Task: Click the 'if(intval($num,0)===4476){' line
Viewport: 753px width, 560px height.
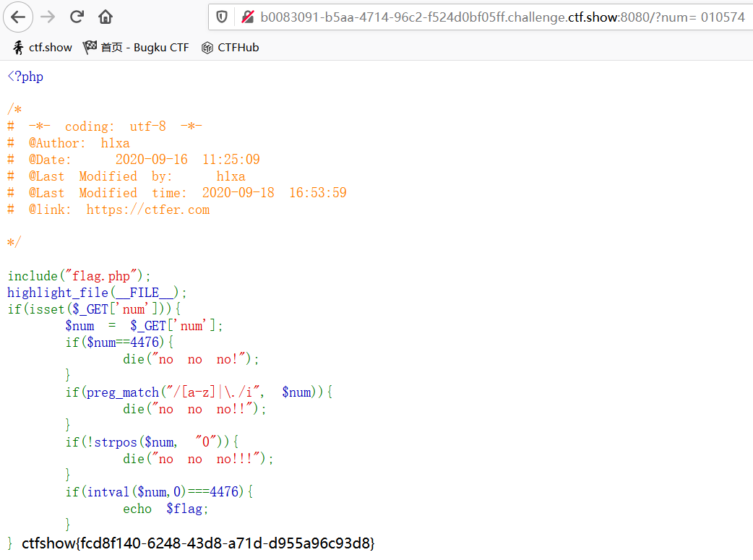Action: [x=160, y=492]
